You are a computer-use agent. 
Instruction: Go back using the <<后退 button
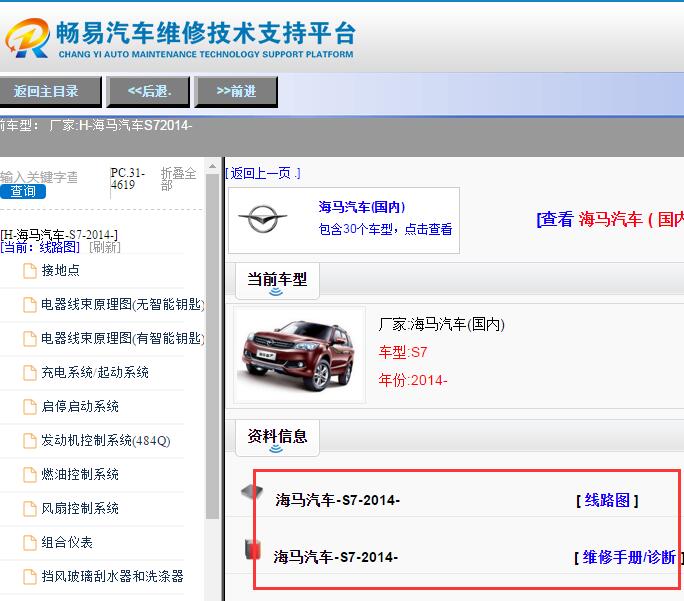[148, 91]
